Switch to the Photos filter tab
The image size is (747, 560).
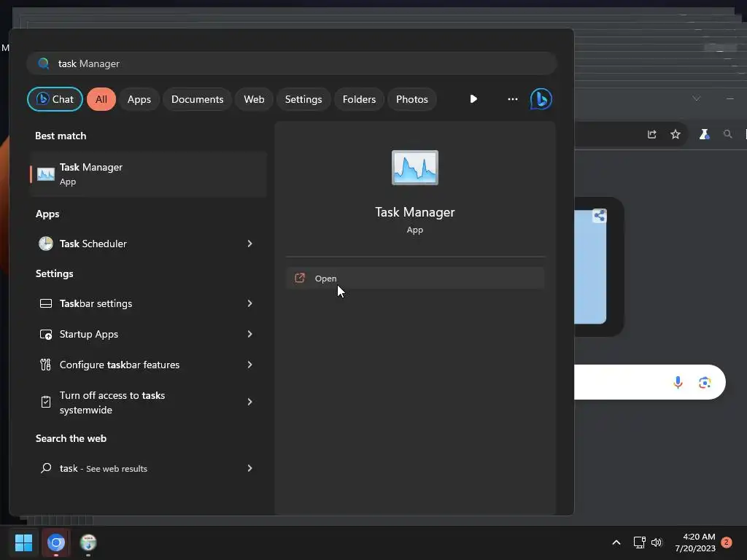click(412, 99)
